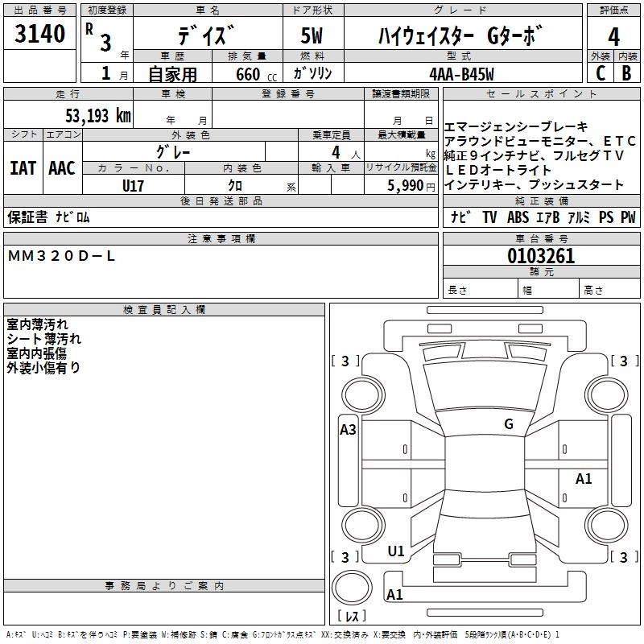Click air conditioner value AAC
This screenshot has height=644, width=644.
[62, 168]
